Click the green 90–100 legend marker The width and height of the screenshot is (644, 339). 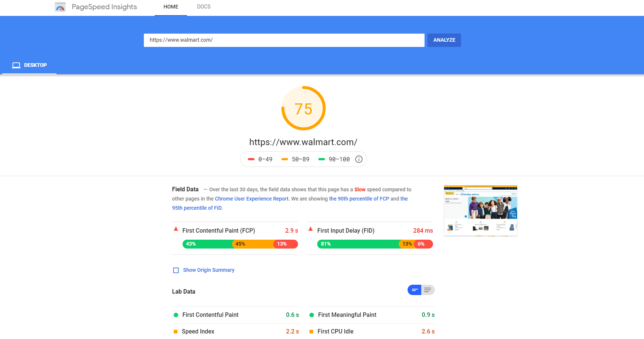pos(322,159)
